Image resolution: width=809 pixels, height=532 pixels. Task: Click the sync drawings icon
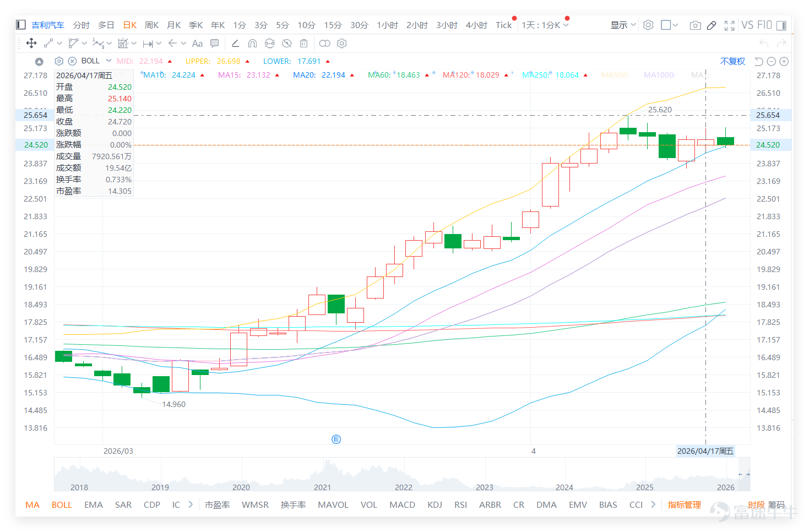pyautogui.click(x=269, y=43)
